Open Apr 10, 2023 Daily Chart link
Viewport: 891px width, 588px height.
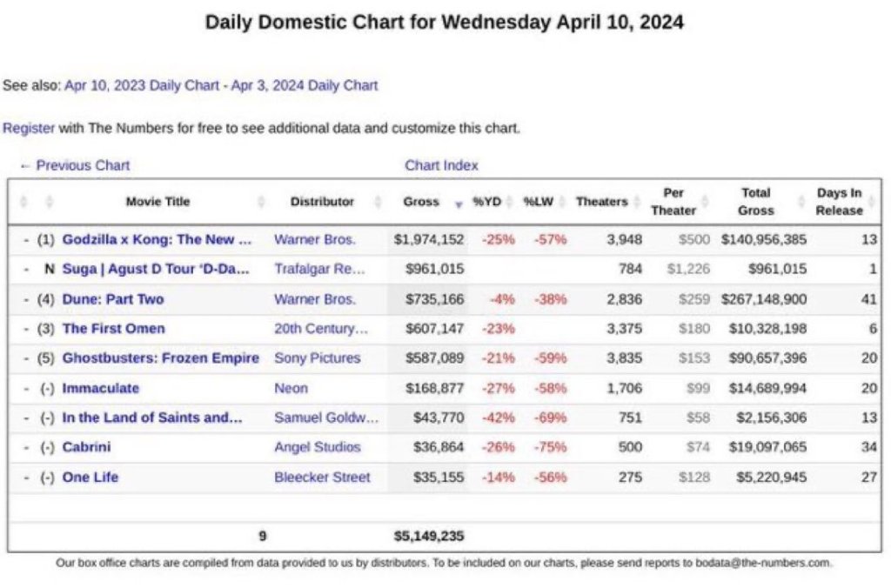pyautogui.click(x=141, y=85)
